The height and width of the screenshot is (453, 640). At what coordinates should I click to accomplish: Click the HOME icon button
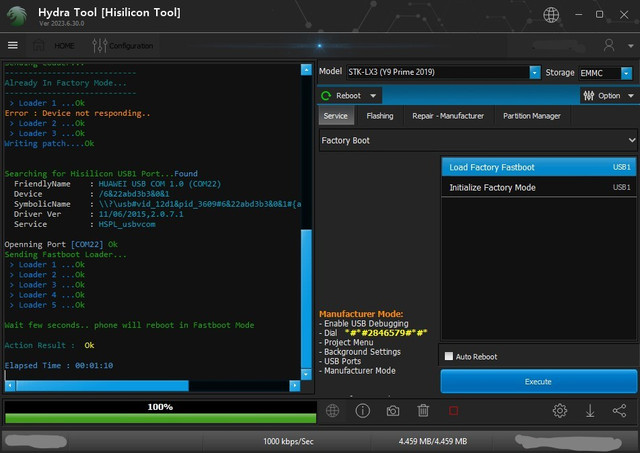pos(39,45)
